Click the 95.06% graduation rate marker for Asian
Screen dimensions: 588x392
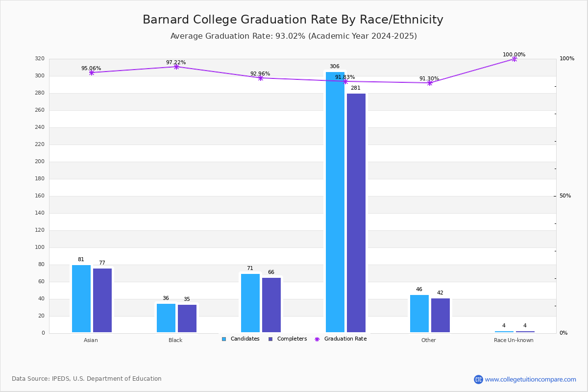pos(92,73)
